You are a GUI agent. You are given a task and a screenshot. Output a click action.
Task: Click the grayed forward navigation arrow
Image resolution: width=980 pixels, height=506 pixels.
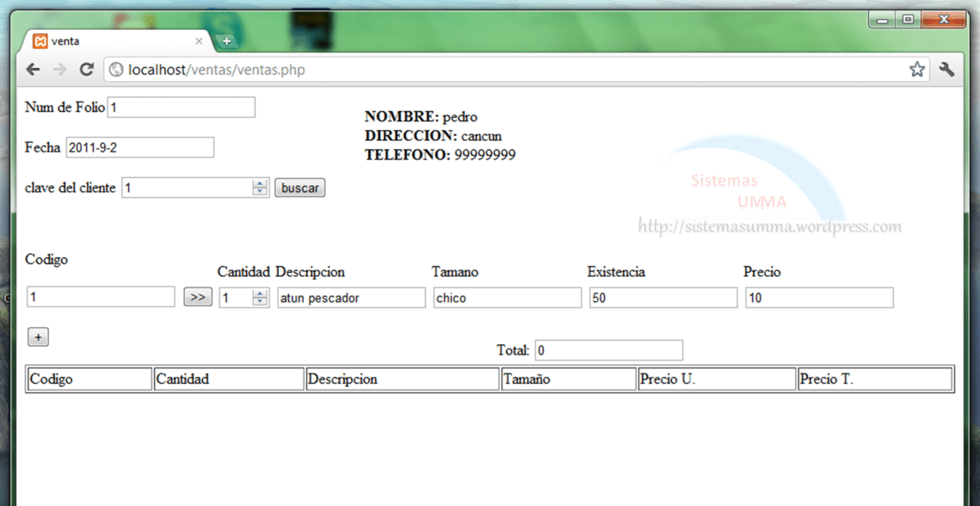coord(59,69)
